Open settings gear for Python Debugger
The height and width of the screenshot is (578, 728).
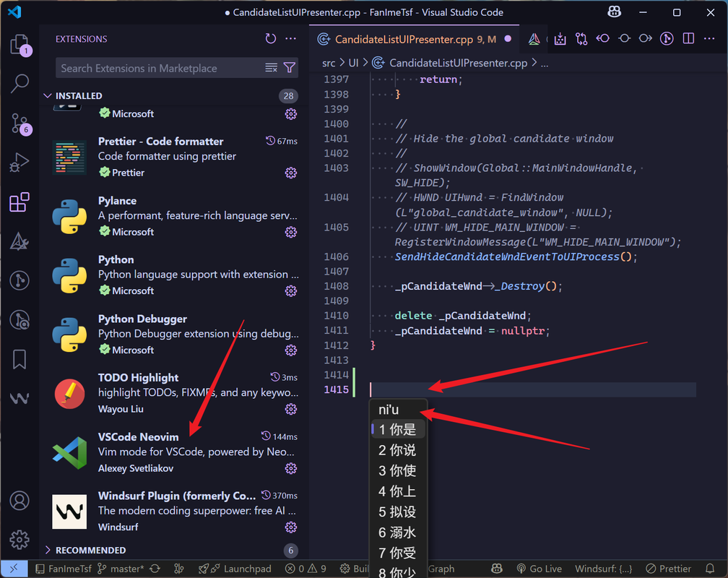290,350
